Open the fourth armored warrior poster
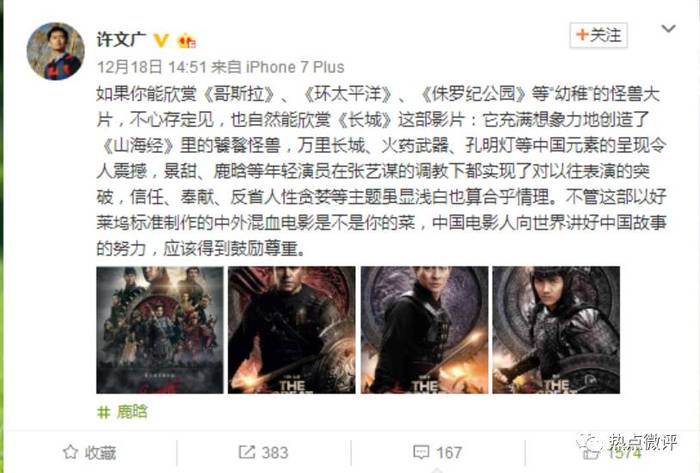 coord(556,330)
